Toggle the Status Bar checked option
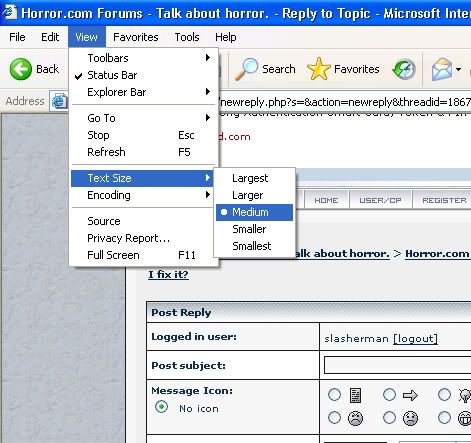The image size is (471, 443). click(x=144, y=75)
